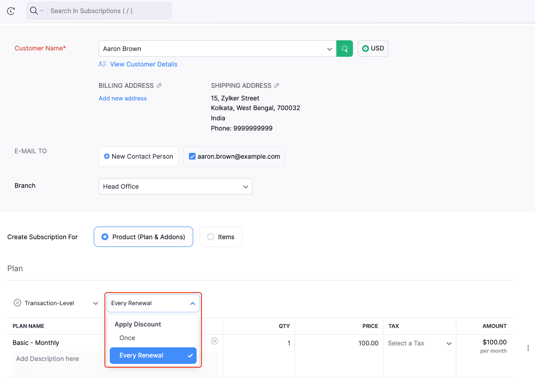Open the Branch Head Office dropdown
Viewport: 535px width, 392px height.
point(175,186)
